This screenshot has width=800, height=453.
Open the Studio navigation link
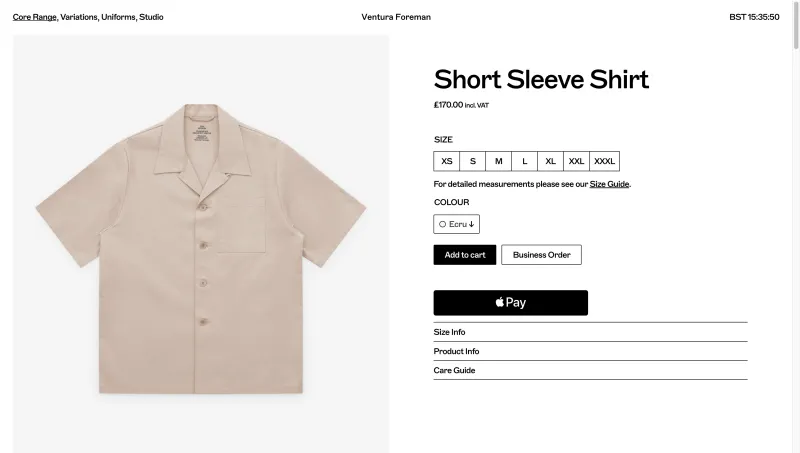152,17
